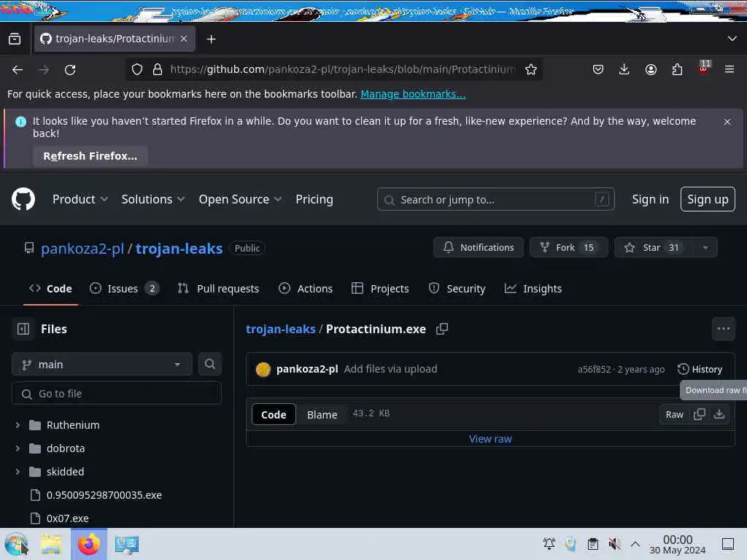Screen dimensions: 747x560
Task: Download the raw file icon
Action: coord(719,414)
